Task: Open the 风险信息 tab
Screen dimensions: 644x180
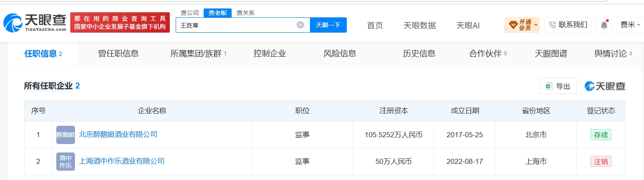Action: coord(340,54)
